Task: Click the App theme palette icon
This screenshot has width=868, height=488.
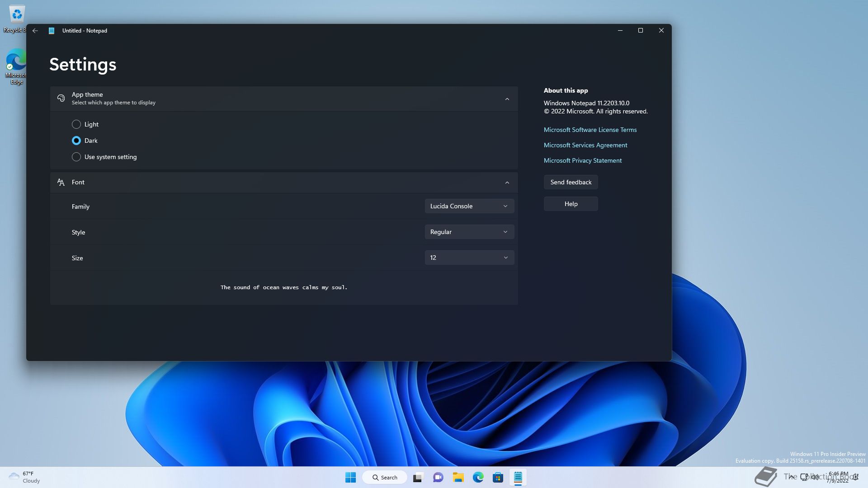Action: point(61,98)
